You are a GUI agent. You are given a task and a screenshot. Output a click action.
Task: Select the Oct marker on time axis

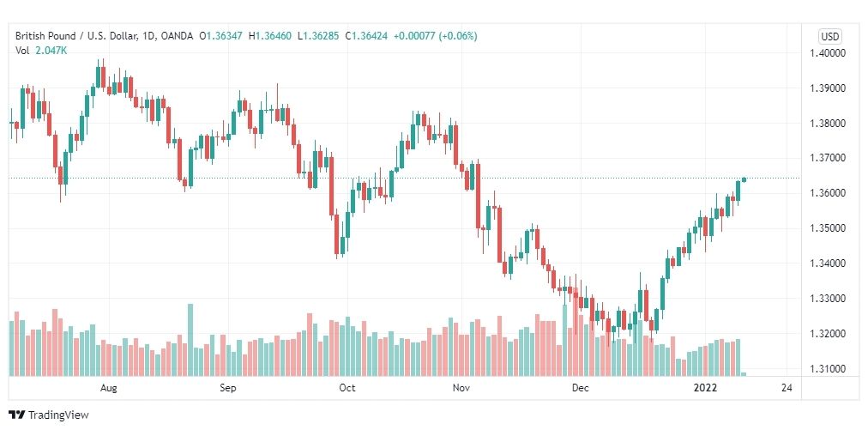[347, 388]
